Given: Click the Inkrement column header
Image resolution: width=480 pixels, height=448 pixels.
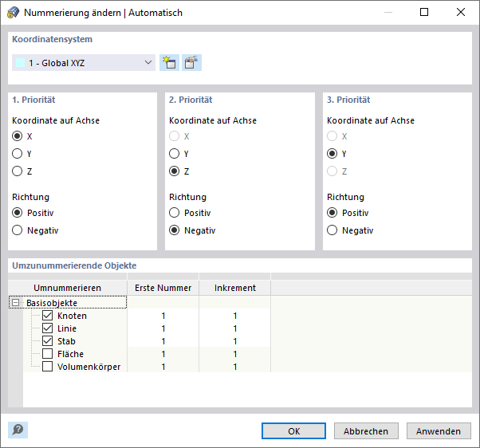Looking at the screenshot, I should (x=235, y=287).
